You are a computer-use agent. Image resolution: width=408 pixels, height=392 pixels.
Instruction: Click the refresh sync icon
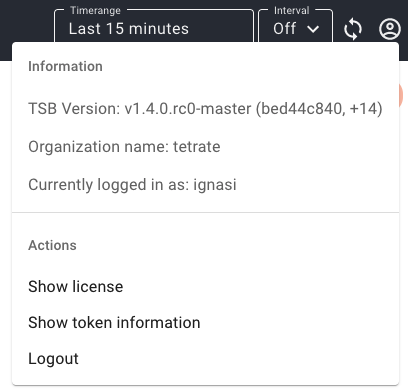click(x=353, y=29)
